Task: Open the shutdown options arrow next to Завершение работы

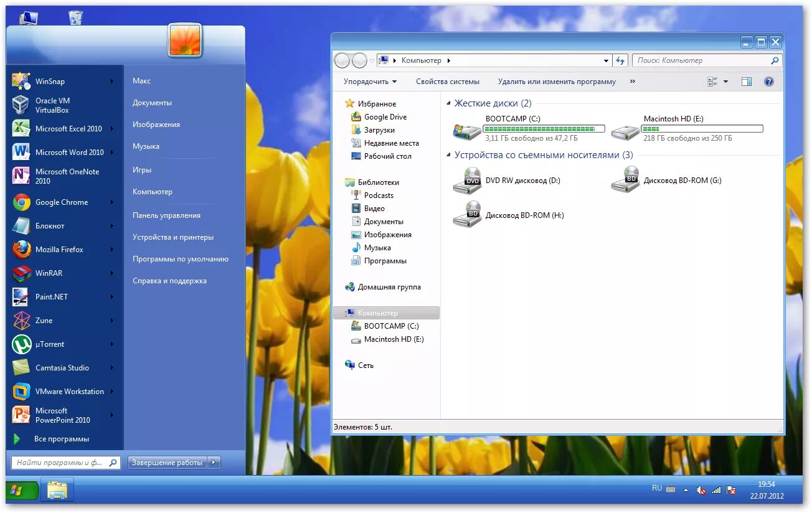Action: pyautogui.click(x=214, y=463)
